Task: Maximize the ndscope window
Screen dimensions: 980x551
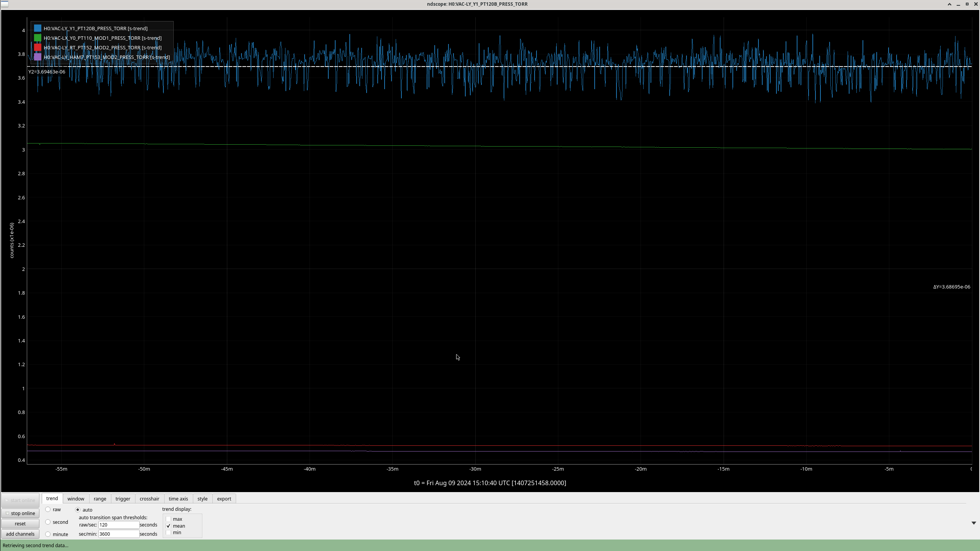Action: (967, 4)
